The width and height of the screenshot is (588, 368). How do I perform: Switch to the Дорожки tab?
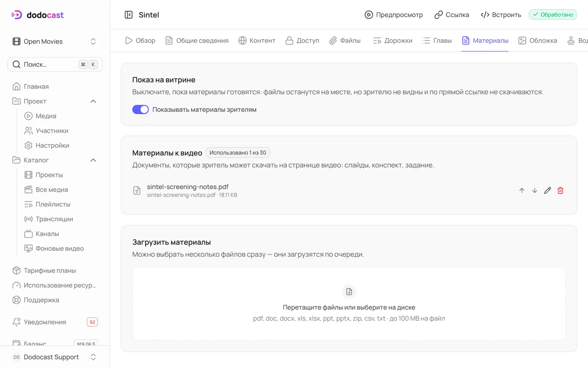(392, 40)
